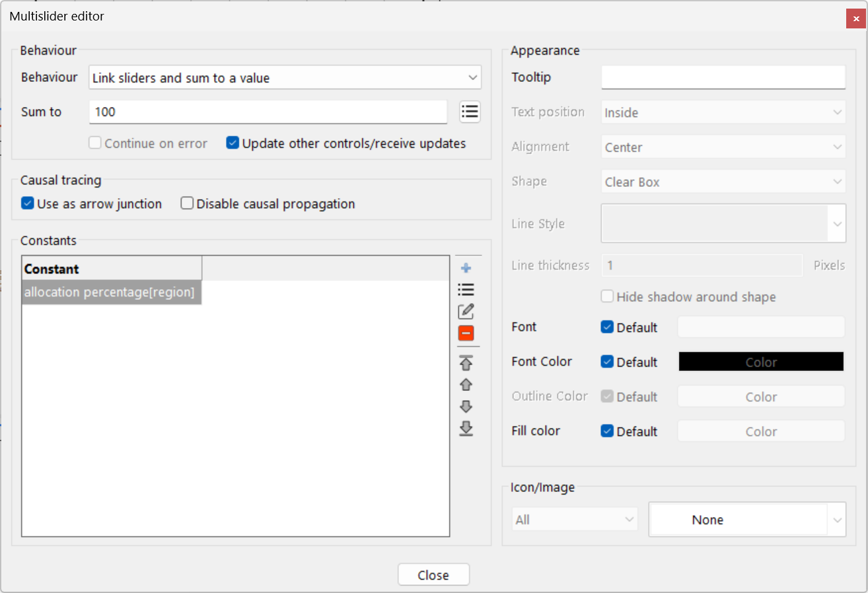This screenshot has height=593, width=868.
Task: Edit the selected constant with the pencil icon
Action: [466, 311]
